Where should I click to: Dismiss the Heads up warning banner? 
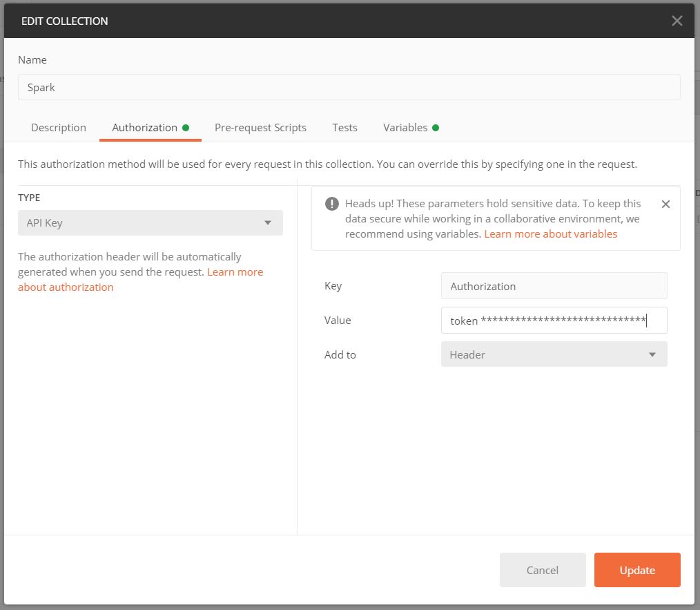pos(665,204)
